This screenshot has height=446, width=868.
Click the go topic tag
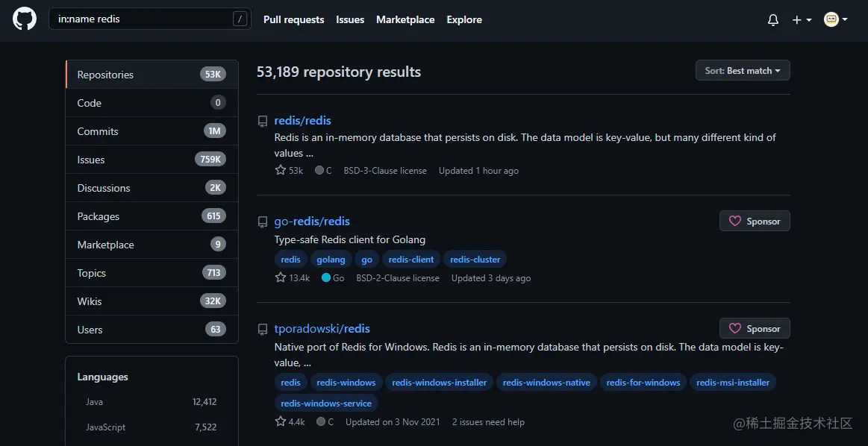366,259
